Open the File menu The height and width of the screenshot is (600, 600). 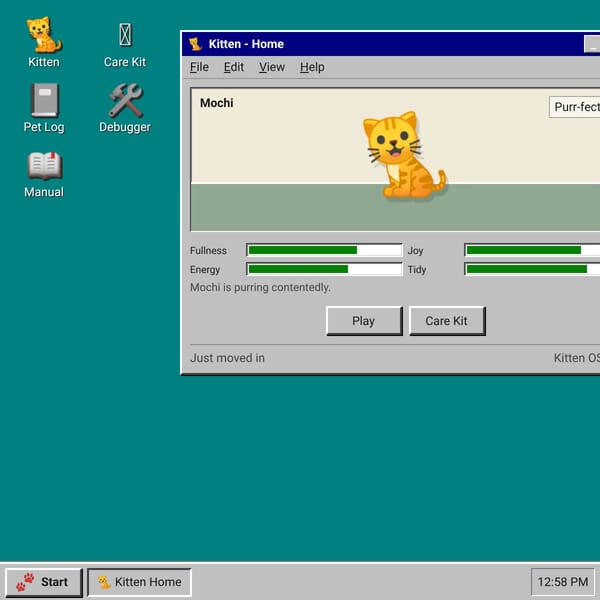coord(199,67)
